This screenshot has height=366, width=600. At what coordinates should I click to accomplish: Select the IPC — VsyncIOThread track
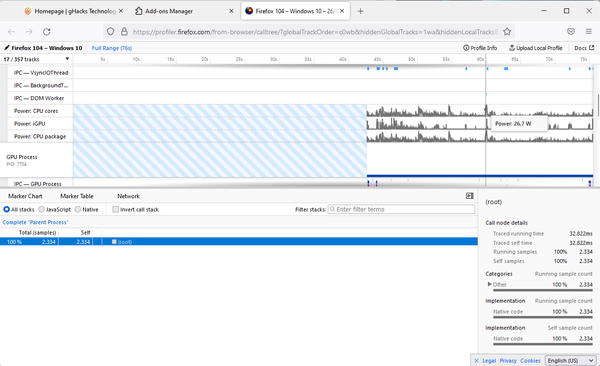pyautogui.click(x=41, y=73)
